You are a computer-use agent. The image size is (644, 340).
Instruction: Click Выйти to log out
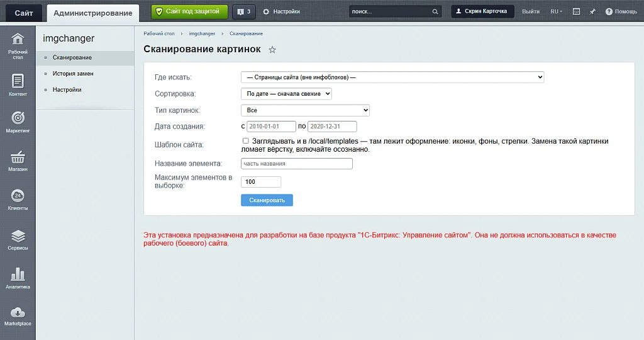(x=531, y=11)
